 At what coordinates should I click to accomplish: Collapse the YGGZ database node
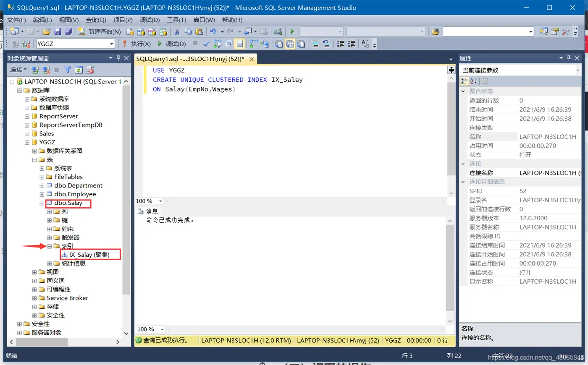(x=27, y=142)
